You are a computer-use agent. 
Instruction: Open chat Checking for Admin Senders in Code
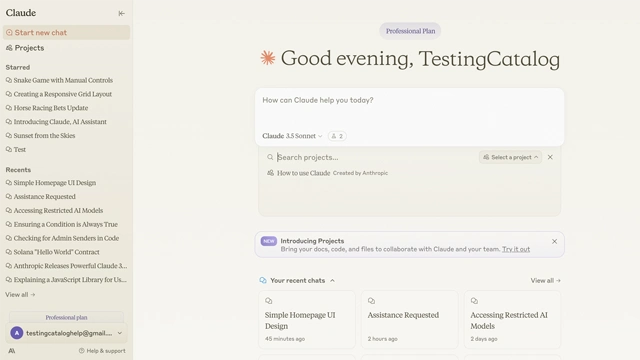pos(62,238)
